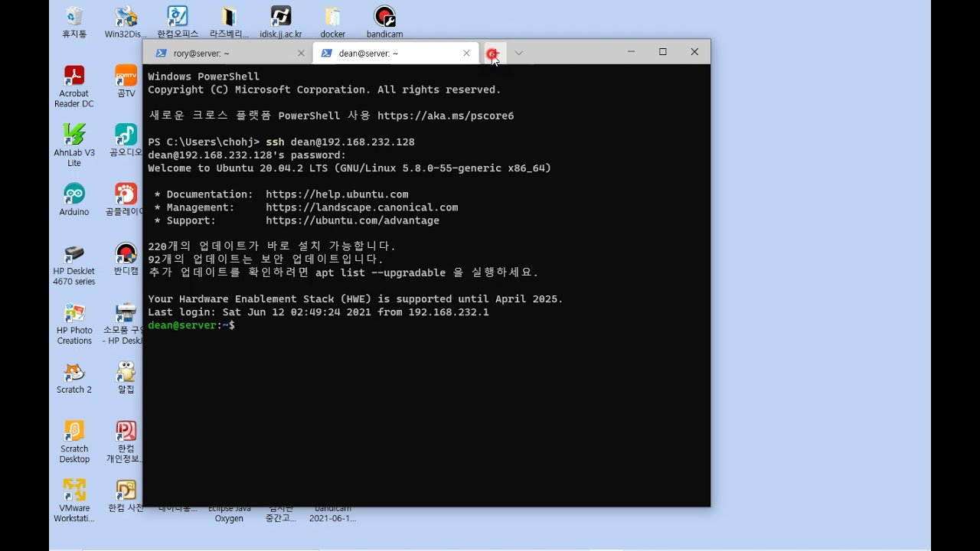Open the idisk.jj.ac.kr desktop shortcut
This screenshot has width=980, height=551.
[x=281, y=21]
